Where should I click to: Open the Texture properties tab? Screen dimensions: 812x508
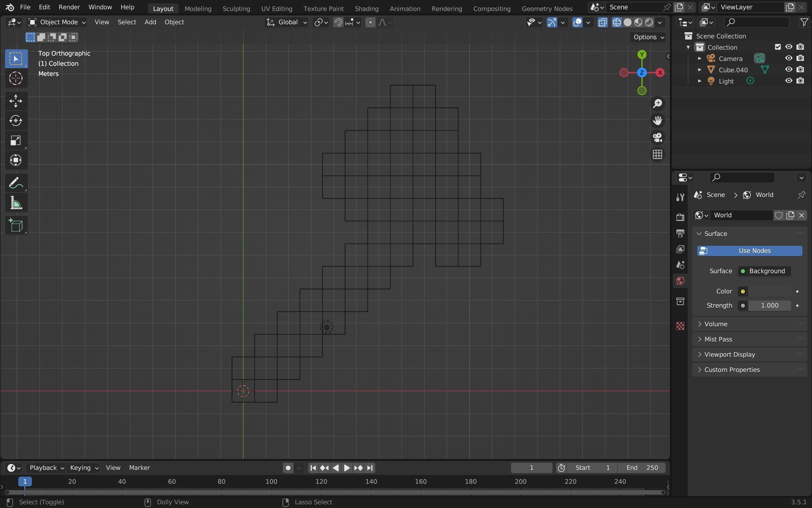[680, 326]
